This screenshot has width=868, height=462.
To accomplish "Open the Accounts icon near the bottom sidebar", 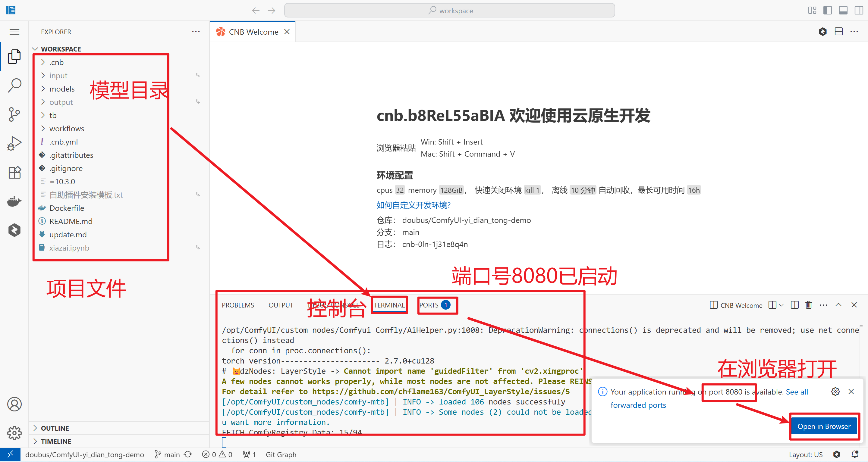I will click(14, 404).
